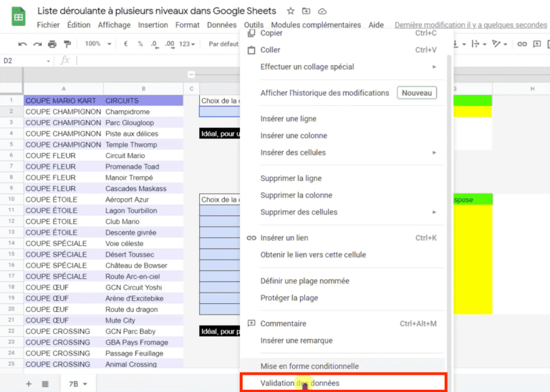Check cloud save status icon
The height and width of the screenshot is (392, 550).
(x=322, y=11)
